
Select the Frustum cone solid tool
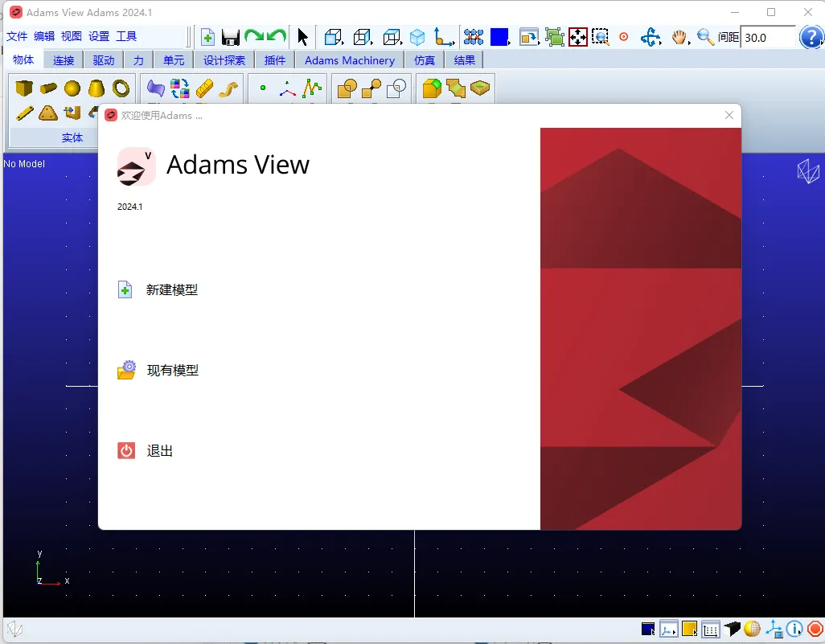[96, 88]
